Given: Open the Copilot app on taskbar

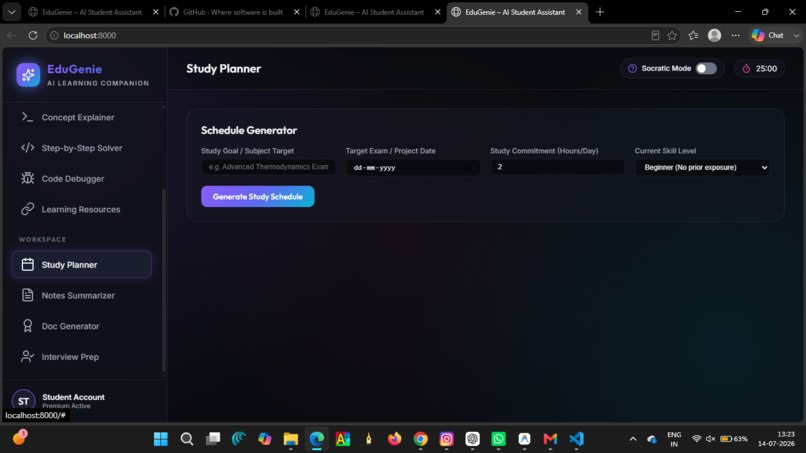Looking at the screenshot, I should [x=265, y=439].
